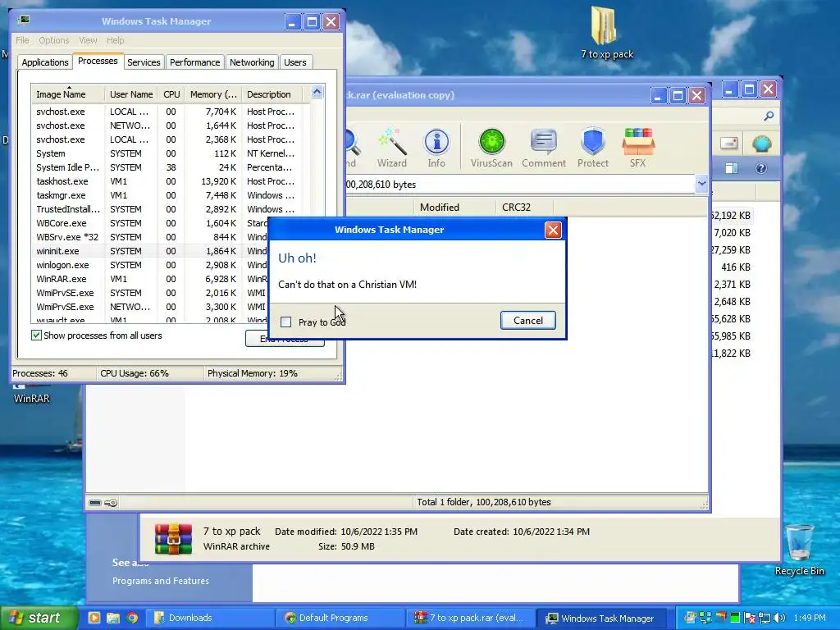840x630 pixels.
Task: Open the Recycle Bin on the desktop
Action: (799, 549)
